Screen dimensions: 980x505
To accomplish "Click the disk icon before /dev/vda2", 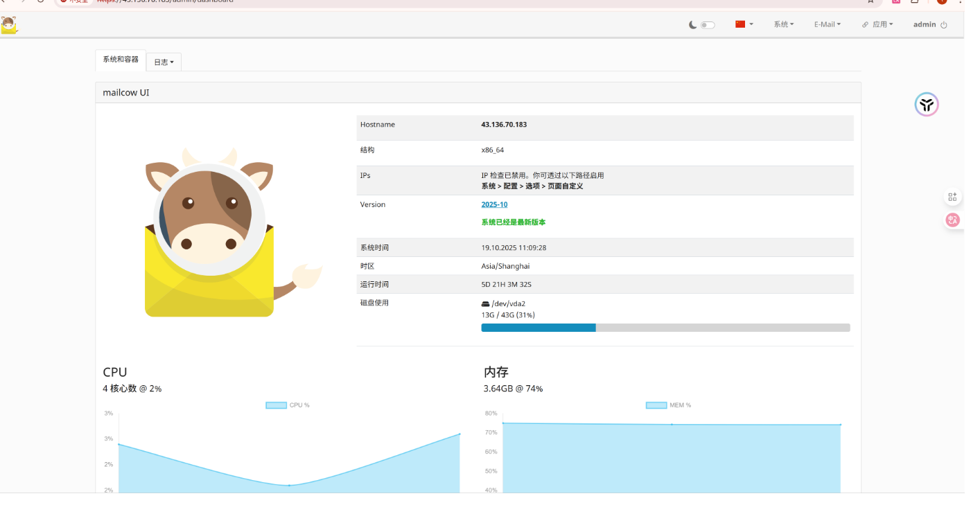I will 485,303.
